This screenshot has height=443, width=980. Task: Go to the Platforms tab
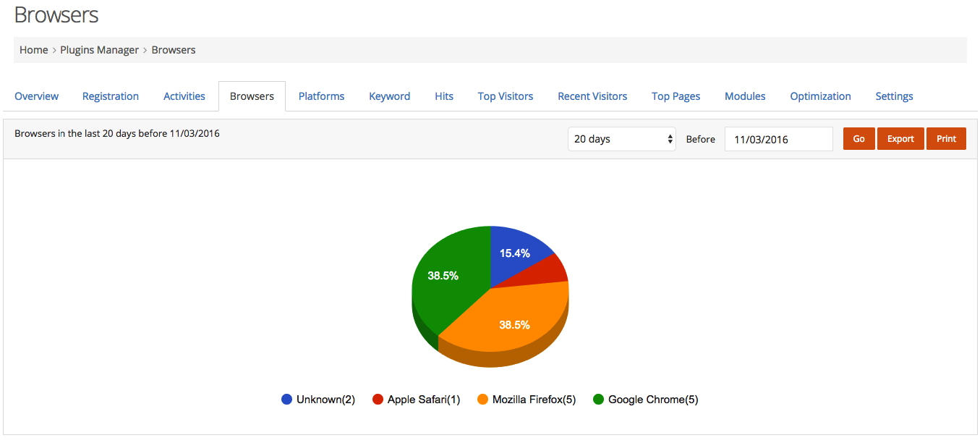click(321, 96)
